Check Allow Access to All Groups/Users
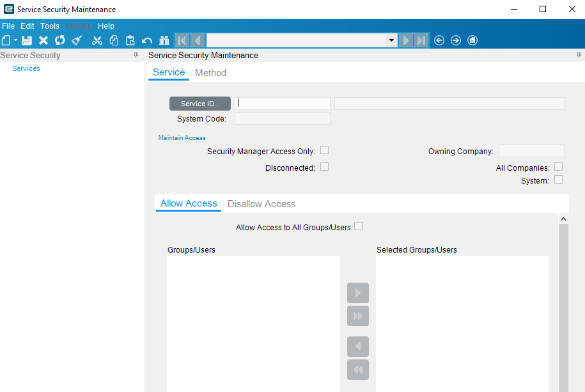 click(x=358, y=226)
